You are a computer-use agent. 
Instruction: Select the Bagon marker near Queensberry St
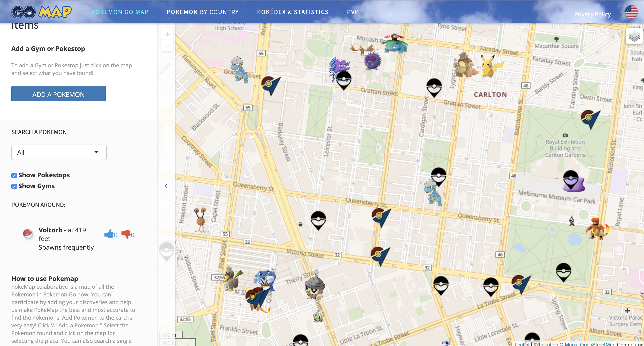(x=433, y=193)
